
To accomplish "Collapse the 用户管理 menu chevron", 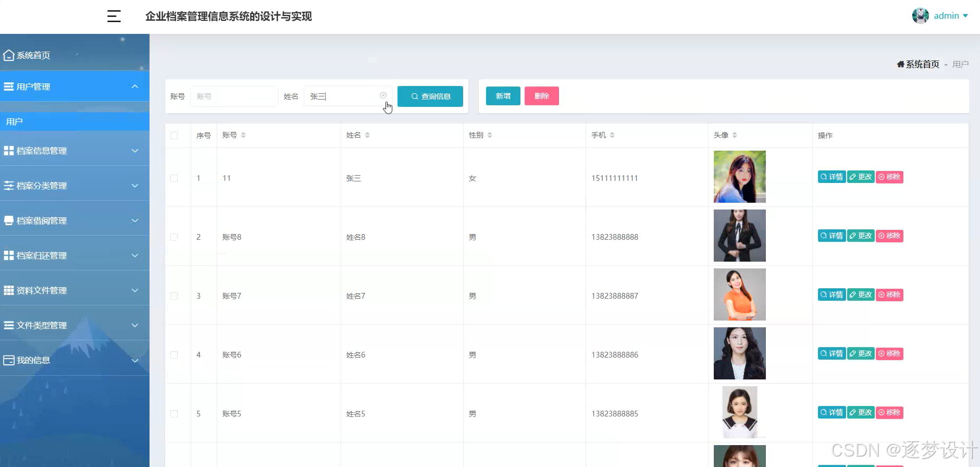I will 135,87.
